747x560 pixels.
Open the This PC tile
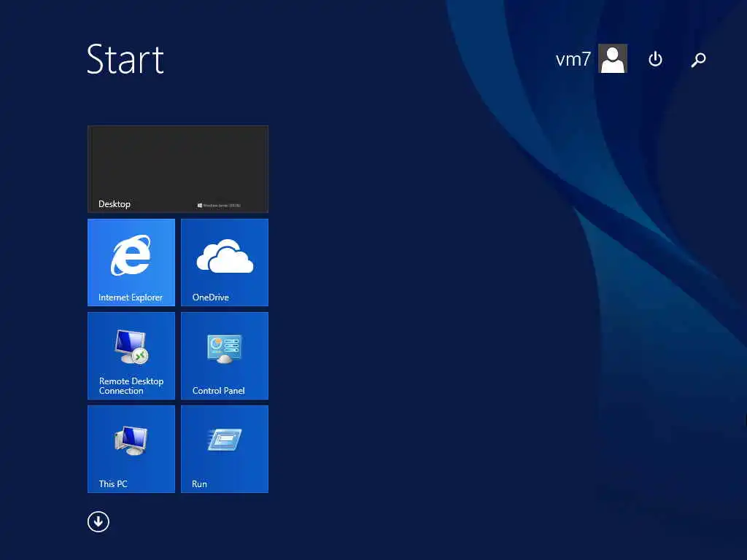pyautogui.click(x=131, y=449)
